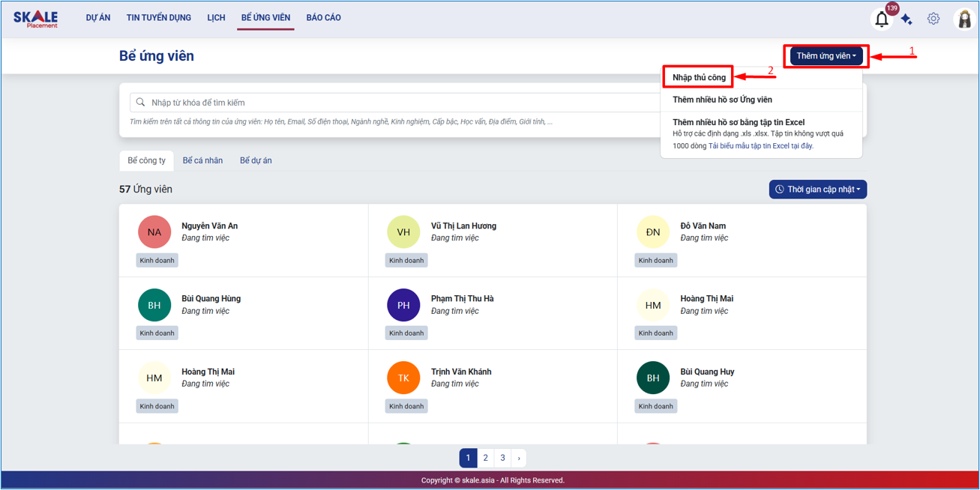This screenshot has width=980, height=490.
Task: Switch to the Bể cá nhân tab
Action: 202,160
